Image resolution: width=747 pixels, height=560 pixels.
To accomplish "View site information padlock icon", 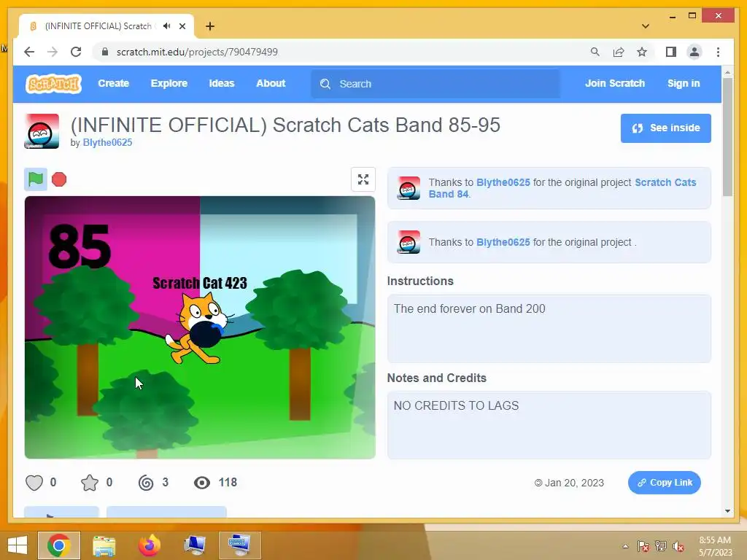I will point(105,52).
